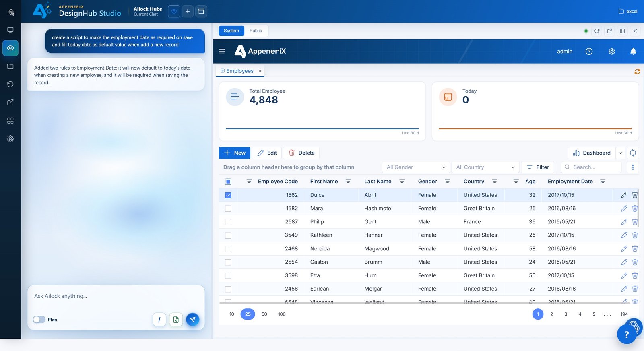Viewport: 644px width, 351px height.
Task: Start a new chat with the plus icon
Action: tap(188, 11)
